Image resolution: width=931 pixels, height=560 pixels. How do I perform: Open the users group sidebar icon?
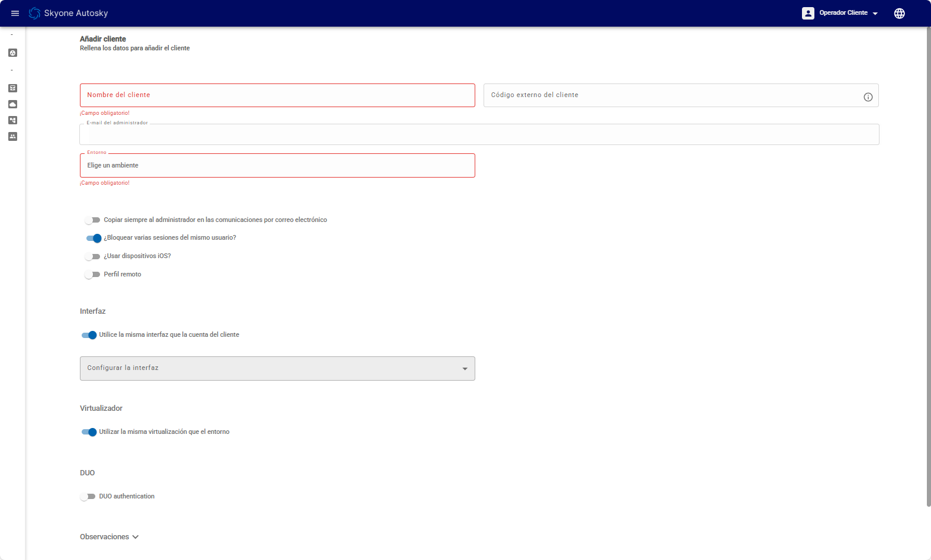point(12,136)
